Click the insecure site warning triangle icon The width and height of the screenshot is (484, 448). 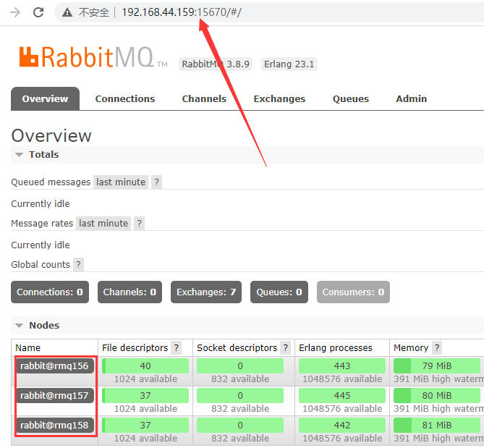[67, 12]
